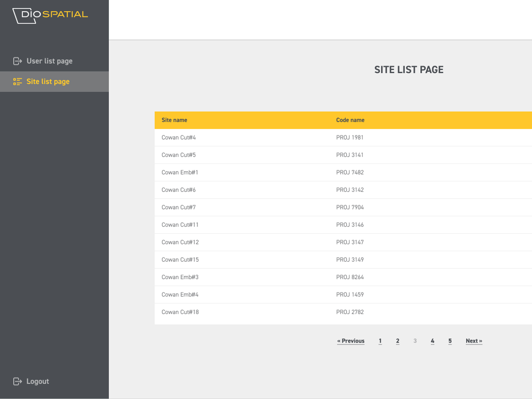
Task: Open User list page menu item
Action: [x=49, y=61]
